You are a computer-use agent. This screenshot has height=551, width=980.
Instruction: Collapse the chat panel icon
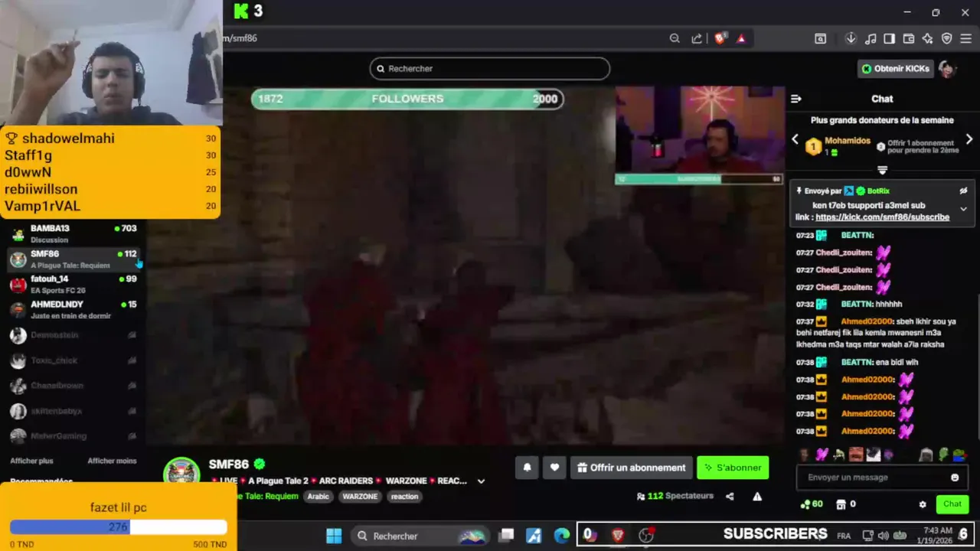pyautogui.click(x=796, y=99)
